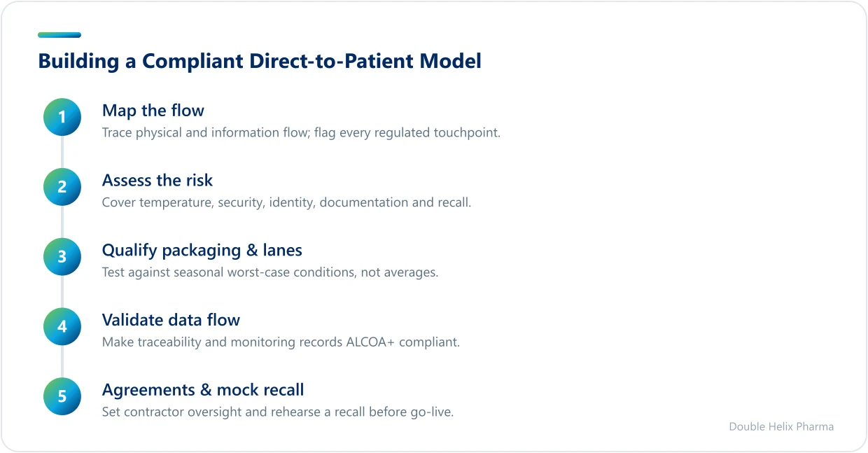Screen dimensions: 868x453
Task: Select the 'Map the flow' heading
Action: 153,111
